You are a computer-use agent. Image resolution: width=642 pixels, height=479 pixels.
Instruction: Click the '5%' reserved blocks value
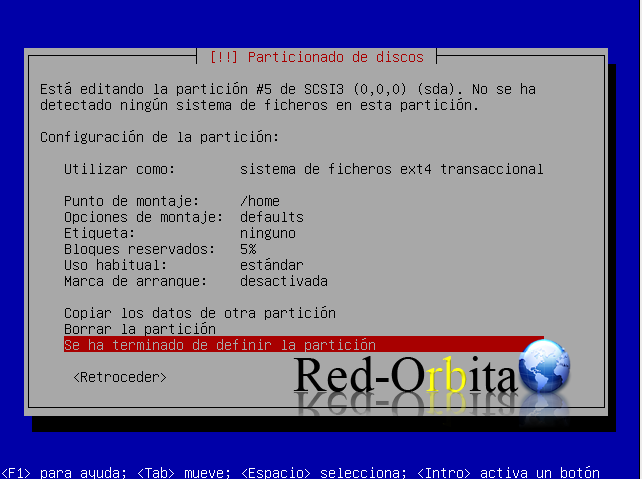point(248,249)
